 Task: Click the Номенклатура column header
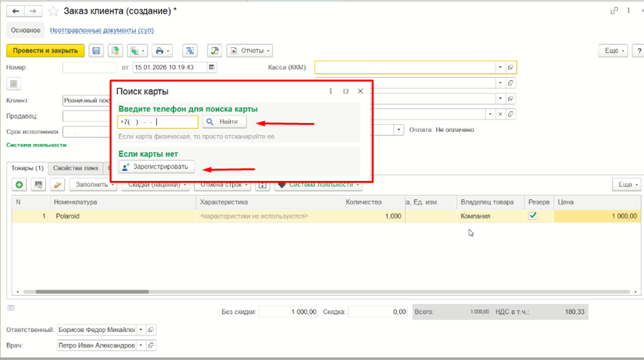pos(123,202)
